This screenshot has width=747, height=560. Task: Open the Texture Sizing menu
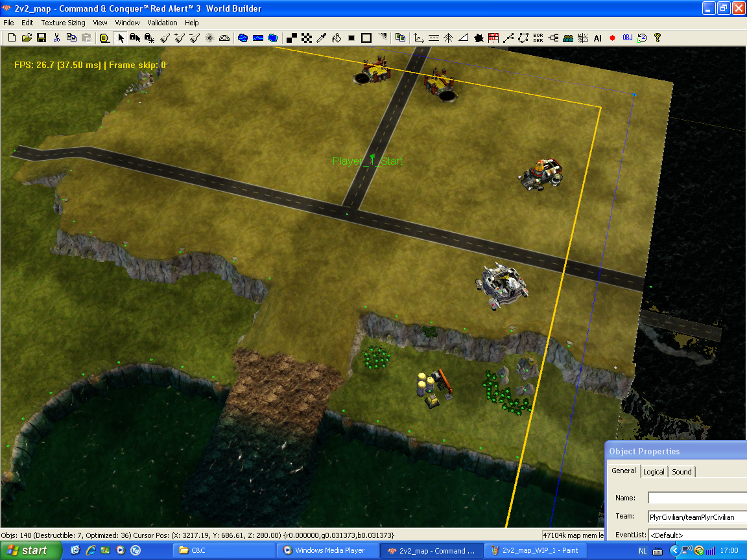point(63,23)
